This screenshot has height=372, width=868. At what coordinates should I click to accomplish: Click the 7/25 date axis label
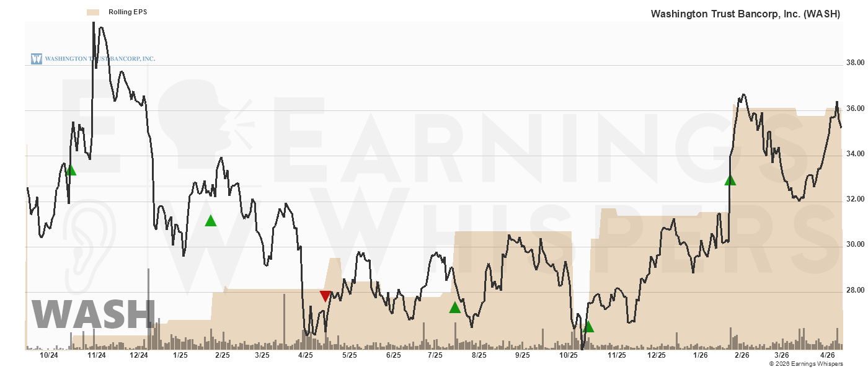coord(435,355)
